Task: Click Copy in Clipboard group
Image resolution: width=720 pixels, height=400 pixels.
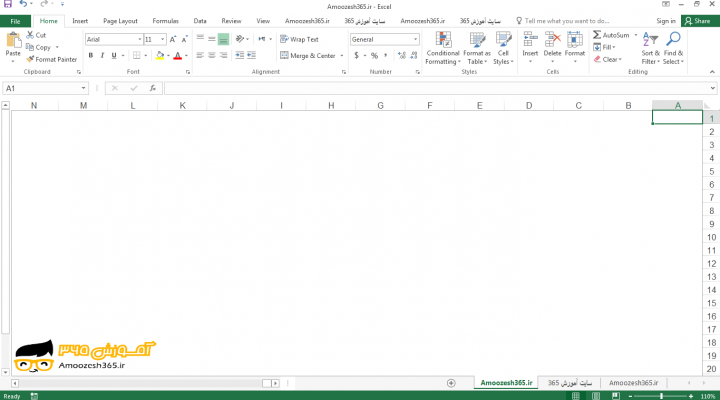Action: pyautogui.click(x=39, y=47)
